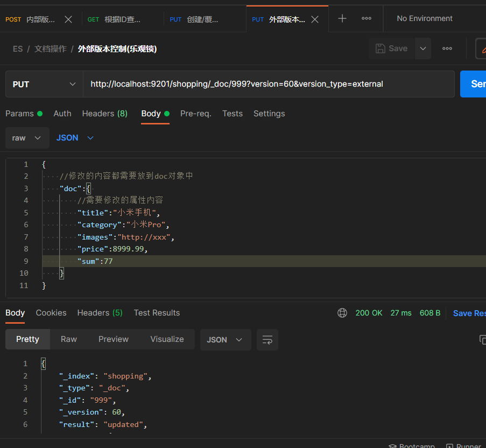Open the response Headers (5) tab

tap(100, 312)
